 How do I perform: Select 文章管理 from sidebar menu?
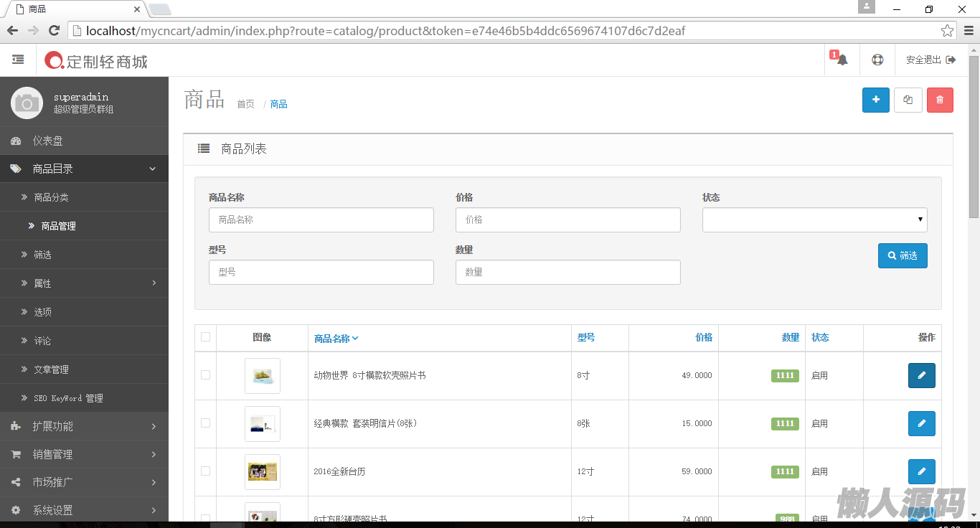51,369
